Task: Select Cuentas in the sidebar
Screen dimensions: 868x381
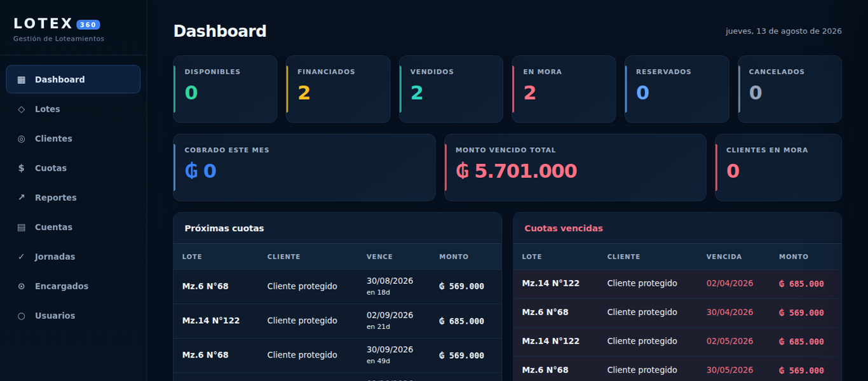Action: click(x=73, y=227)
